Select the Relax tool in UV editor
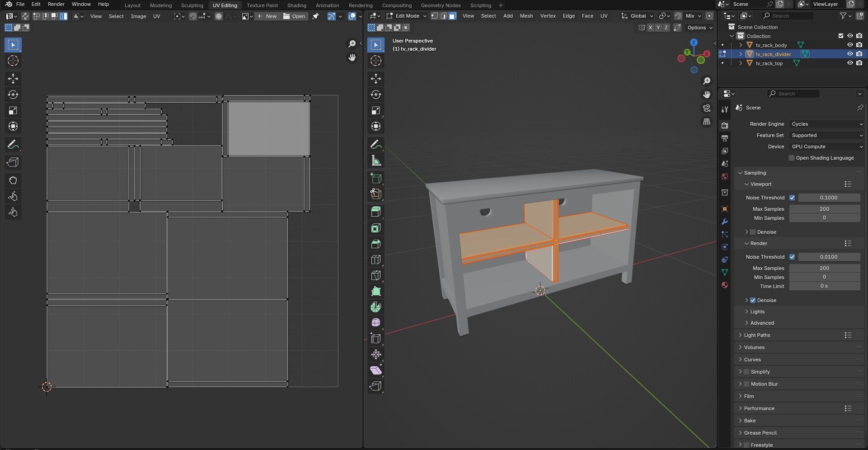The width and height of the screenshot is (868, 450). [13, 196]
